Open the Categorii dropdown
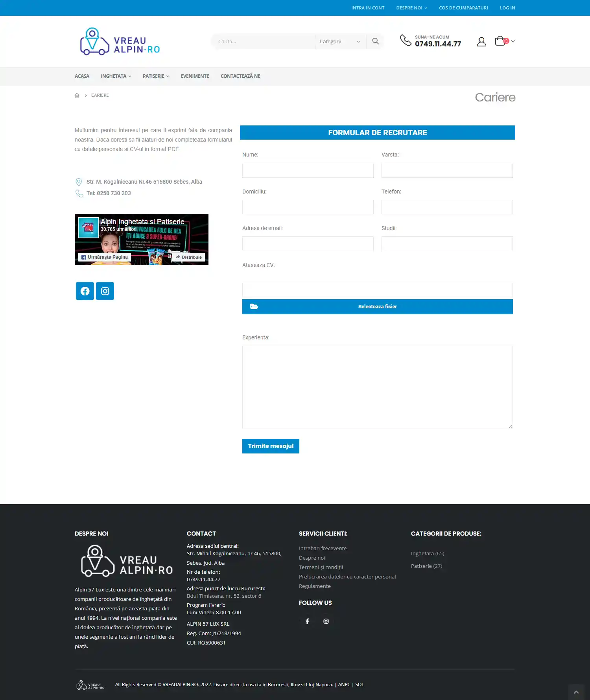 pos(340,41)
